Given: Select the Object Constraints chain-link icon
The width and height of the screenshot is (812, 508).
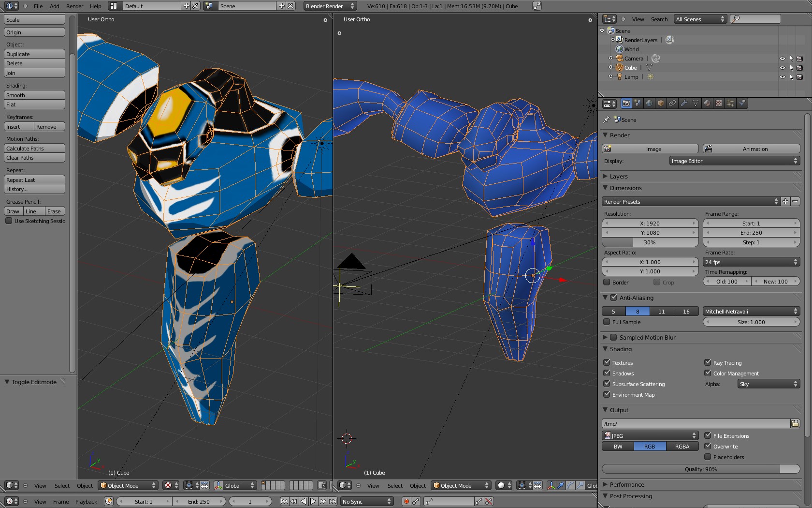Looking at the screenshot, I should click(x=672, y=103).
